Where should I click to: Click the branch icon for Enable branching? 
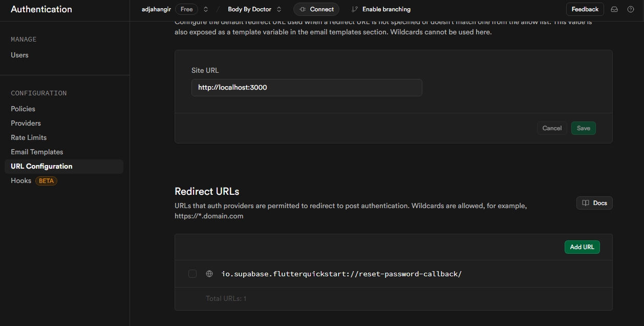[355, 9]
